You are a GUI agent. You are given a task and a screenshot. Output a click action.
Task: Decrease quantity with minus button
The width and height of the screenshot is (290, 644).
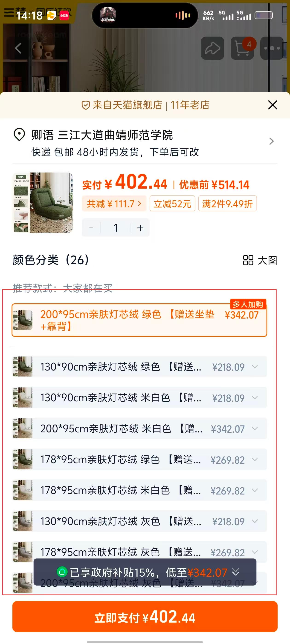(91, 228)
